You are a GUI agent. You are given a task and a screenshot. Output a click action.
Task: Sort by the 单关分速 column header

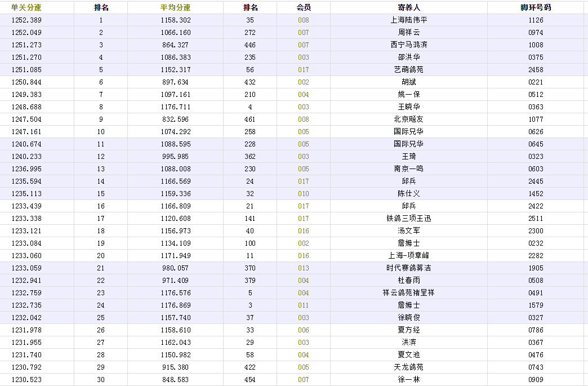(26, 8)
